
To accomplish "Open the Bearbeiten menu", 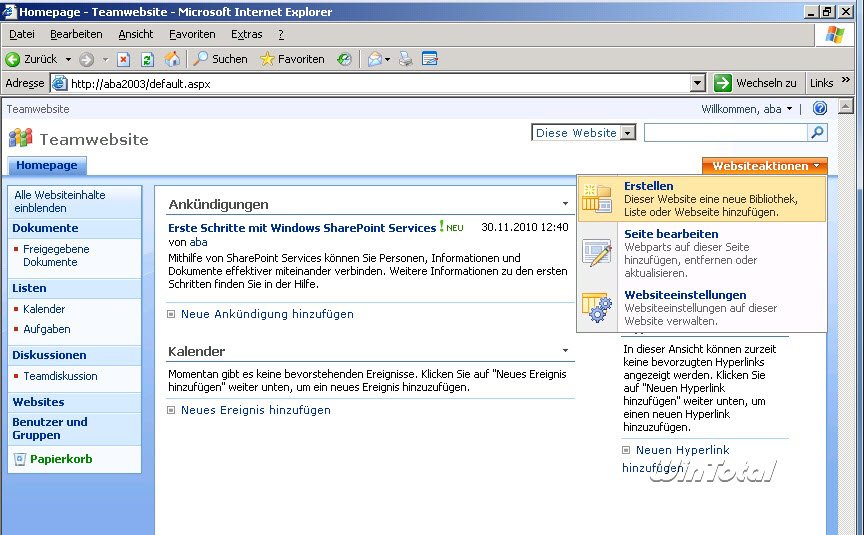I will coord(76,34).
